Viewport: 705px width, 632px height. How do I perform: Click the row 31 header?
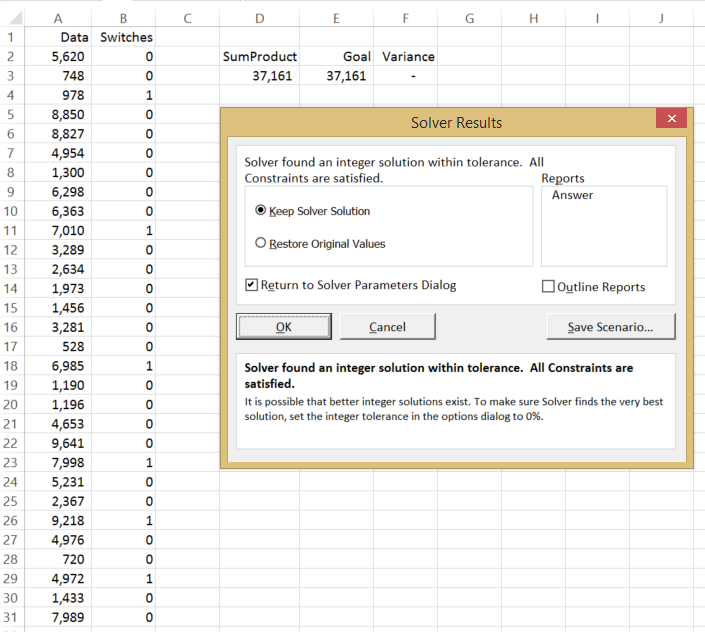coord(10,617)
